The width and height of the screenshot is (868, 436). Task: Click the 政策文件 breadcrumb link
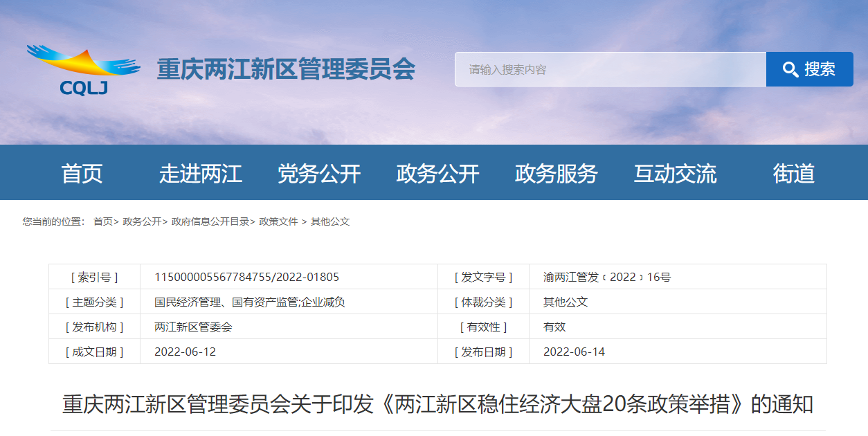tap(278, 221)
